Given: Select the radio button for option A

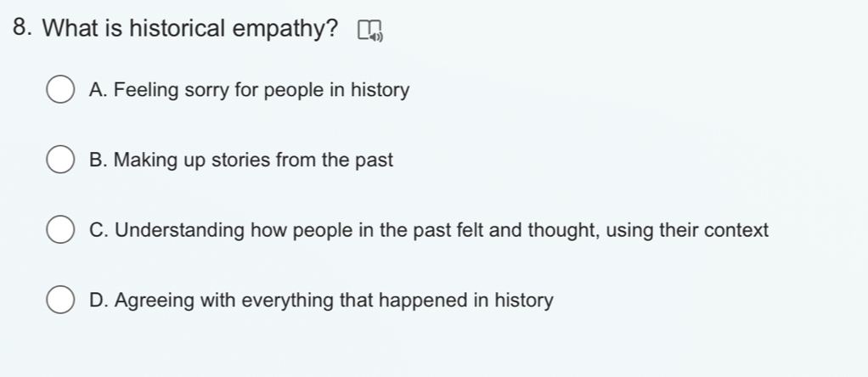Looking at the screenshot, I should coord(60,90).
